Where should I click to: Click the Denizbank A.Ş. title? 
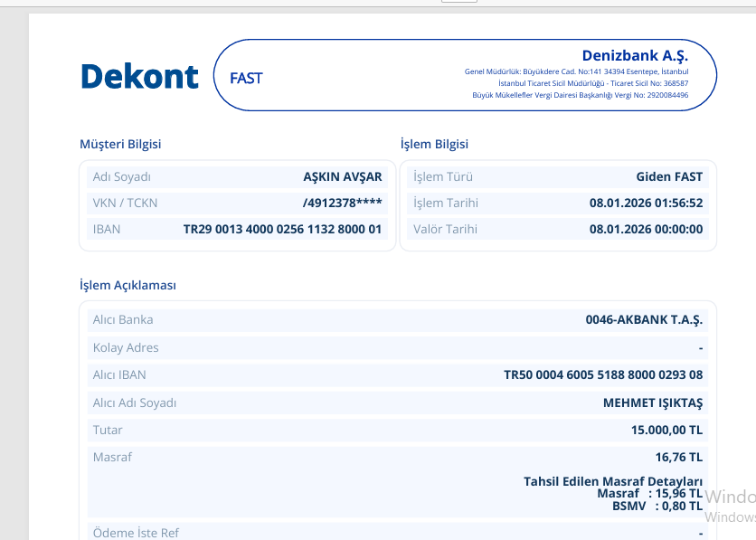[635, 55]
